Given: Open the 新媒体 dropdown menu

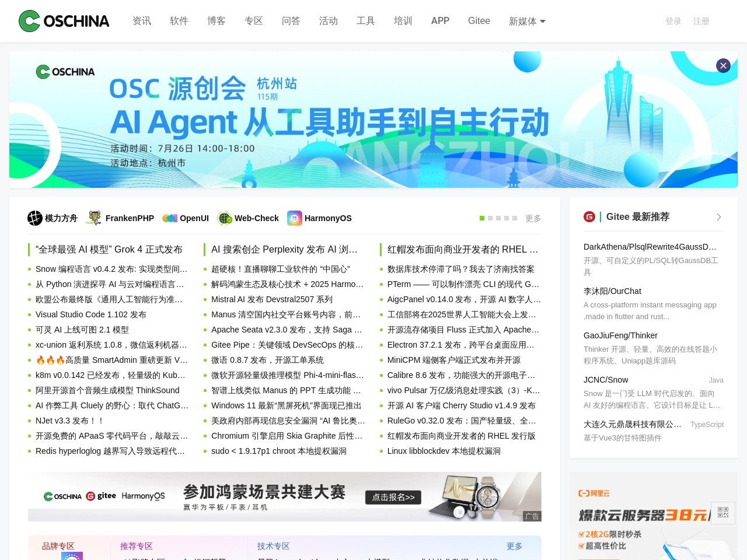Looking at the screenshot, I should [527, 21].
